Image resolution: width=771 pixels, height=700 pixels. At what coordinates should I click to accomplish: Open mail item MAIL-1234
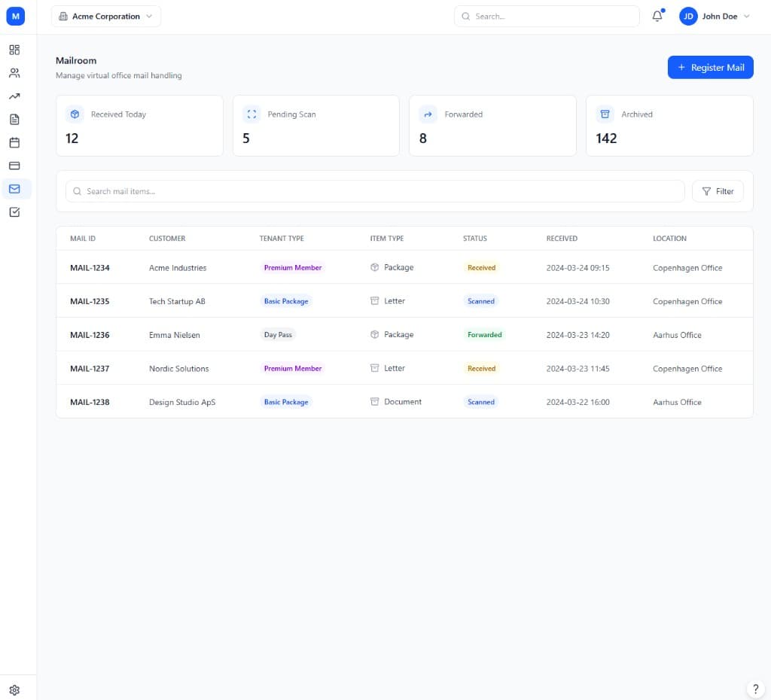tap(90, 268)
